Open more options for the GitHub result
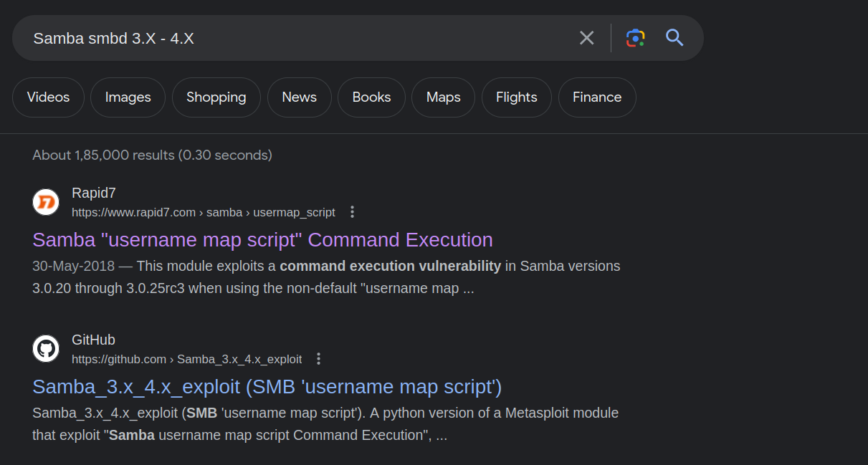Screen dimensions: 868x465 319,359
